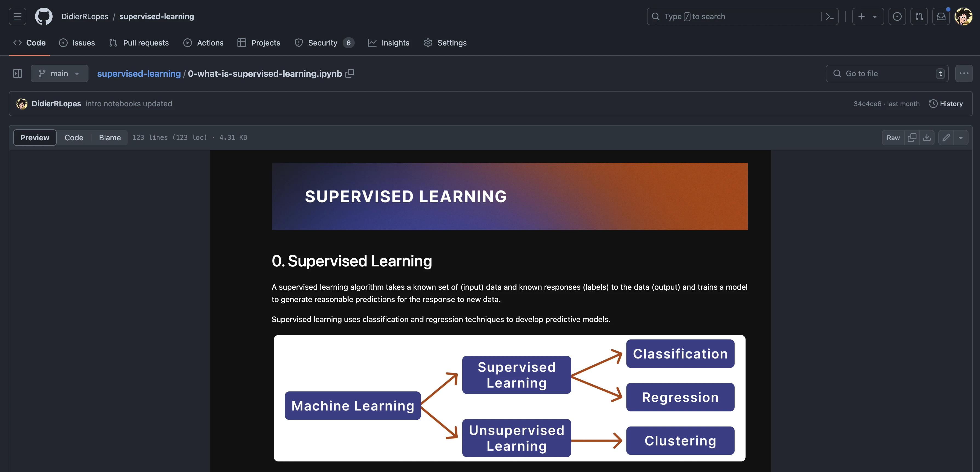Edit the file with the pencil icon
Viewport: 980px width, 472px height.
coord(947,137)
